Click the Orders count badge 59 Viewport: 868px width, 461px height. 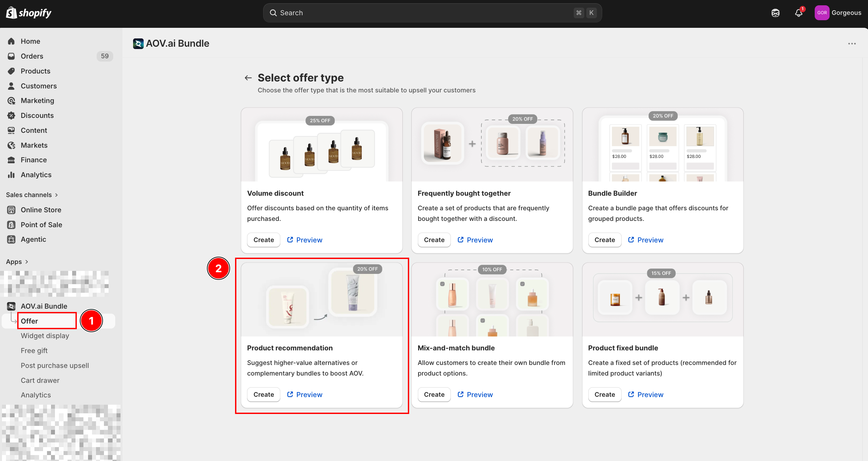pos(105,56)
